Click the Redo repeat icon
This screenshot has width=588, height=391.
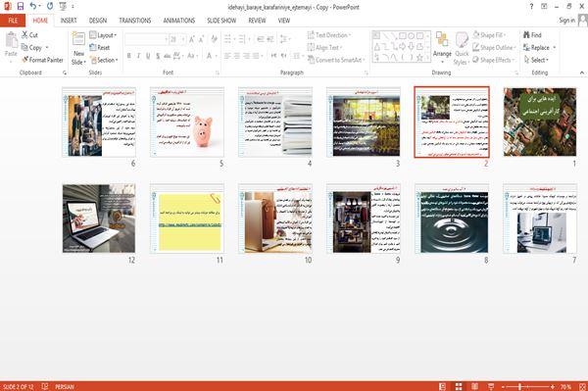click(x=50, y=6)
